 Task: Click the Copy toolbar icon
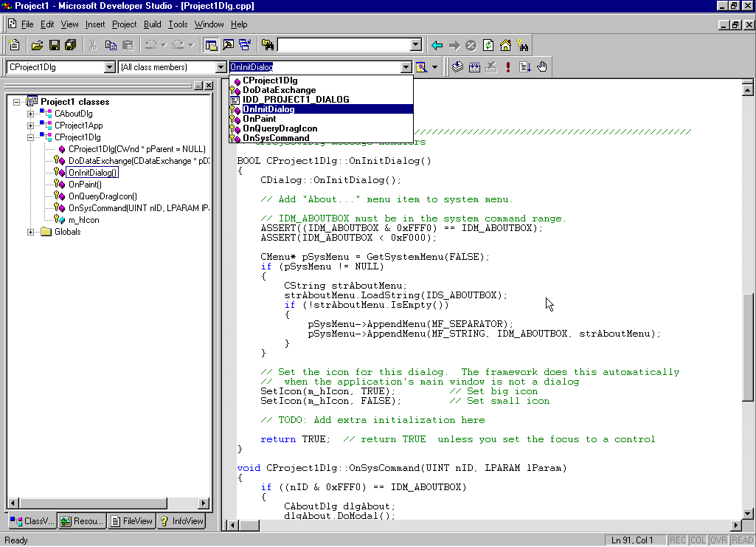click(111, 45)
